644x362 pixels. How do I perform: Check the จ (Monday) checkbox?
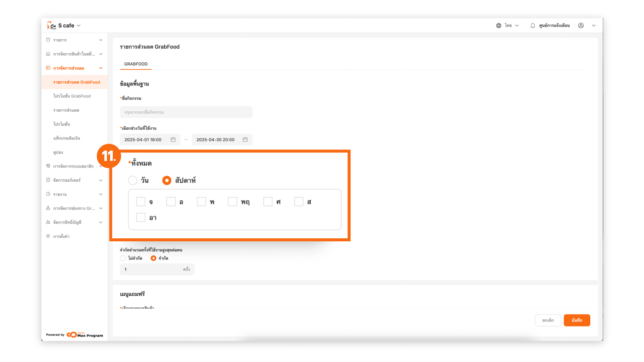[x=141, y=202]
